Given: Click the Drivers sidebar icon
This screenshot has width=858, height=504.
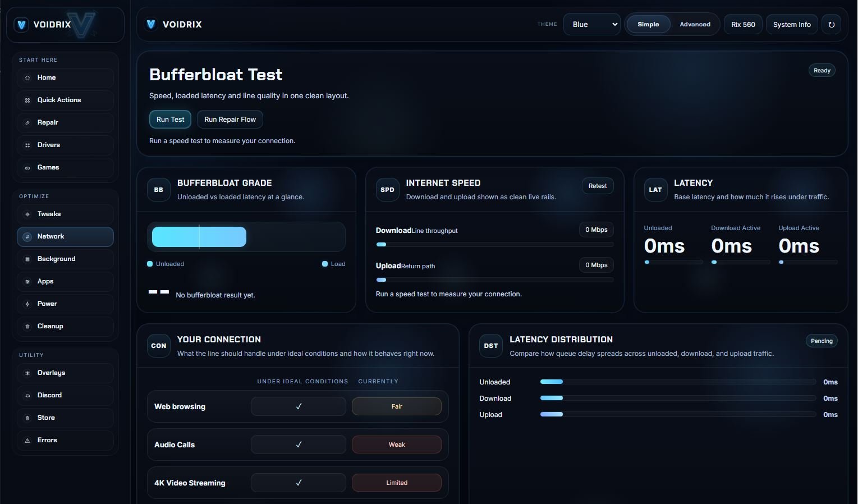Looking at the screenshot, I should (x=27, y=145).
